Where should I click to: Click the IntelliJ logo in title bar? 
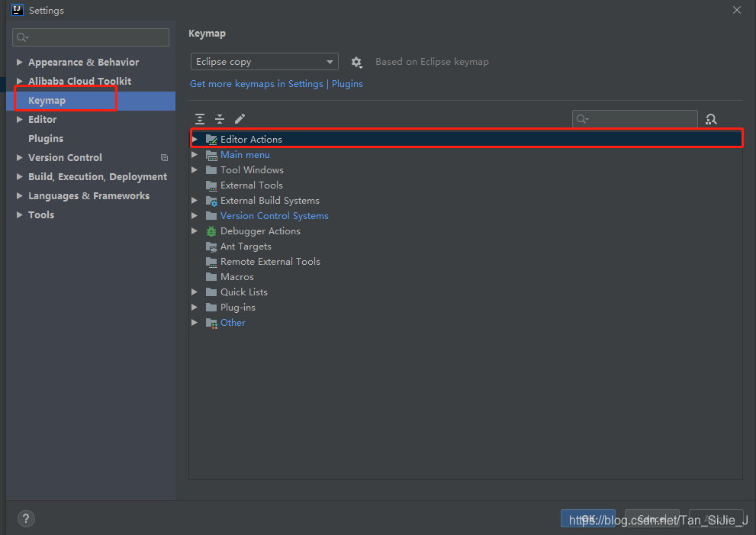tap(18, 10)
